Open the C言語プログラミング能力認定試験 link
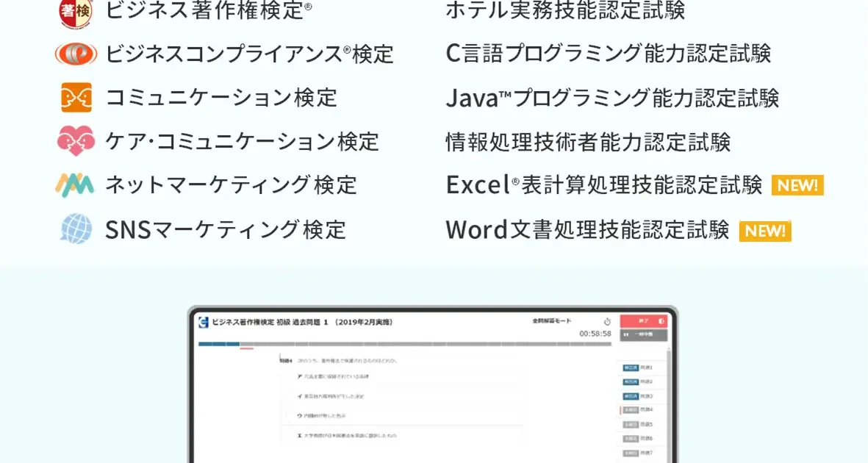The height and width of the screenshot is (463, 868). [x=608, y=54]
